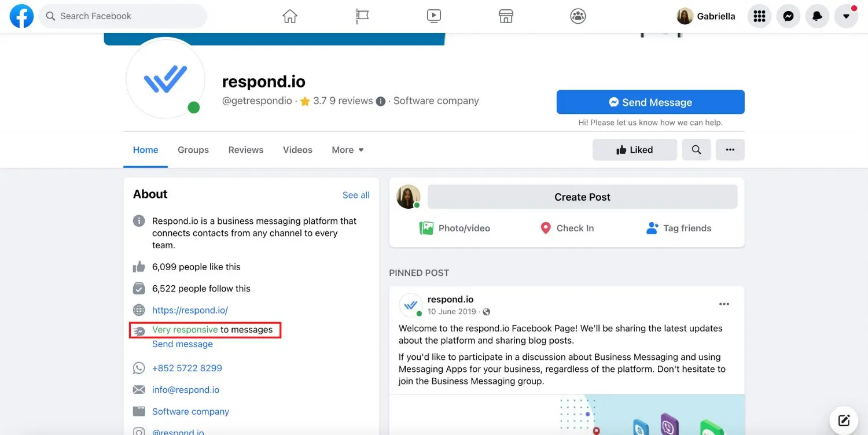Click the envelope icon beside email
This screenshot has height=435, width=868.
(139, 390)
